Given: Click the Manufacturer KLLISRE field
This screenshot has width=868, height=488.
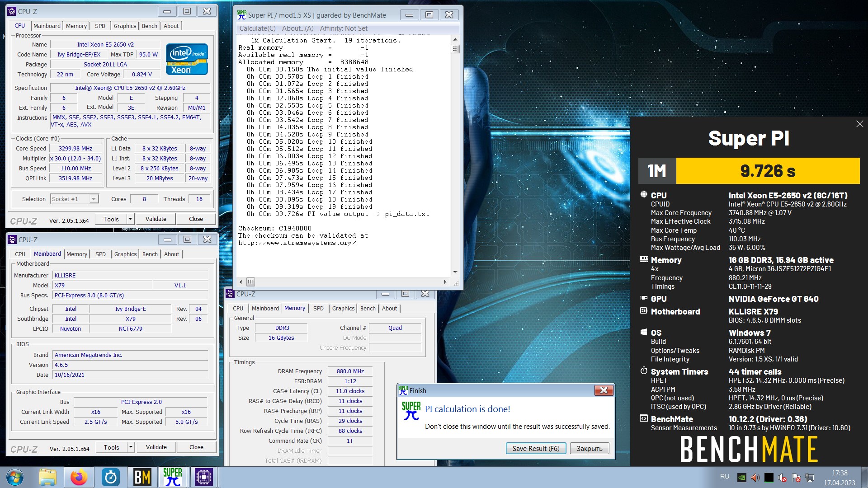Looking at the screenshot, I should pyautogui.click(x=131, y=275).
